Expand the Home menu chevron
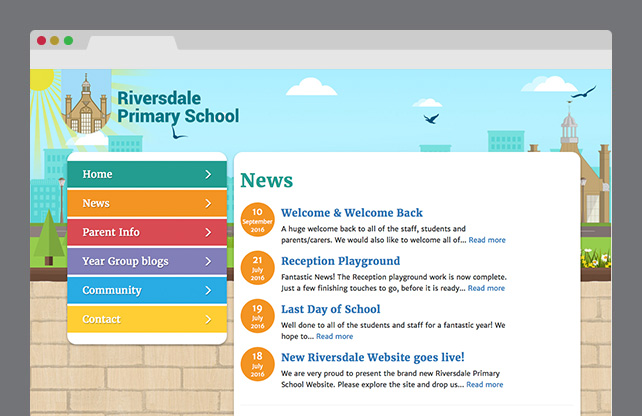The image size is (642, 416). pos(208,175)
